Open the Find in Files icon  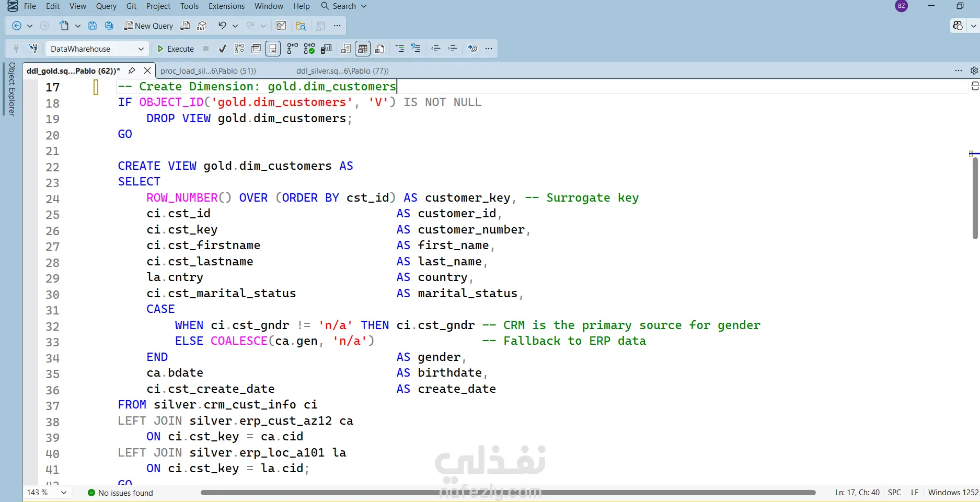[301, 26]
